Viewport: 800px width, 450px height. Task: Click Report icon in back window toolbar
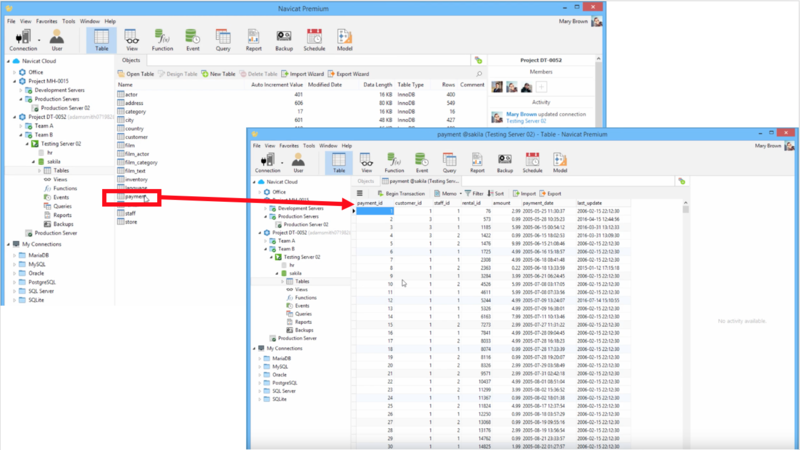254,40
